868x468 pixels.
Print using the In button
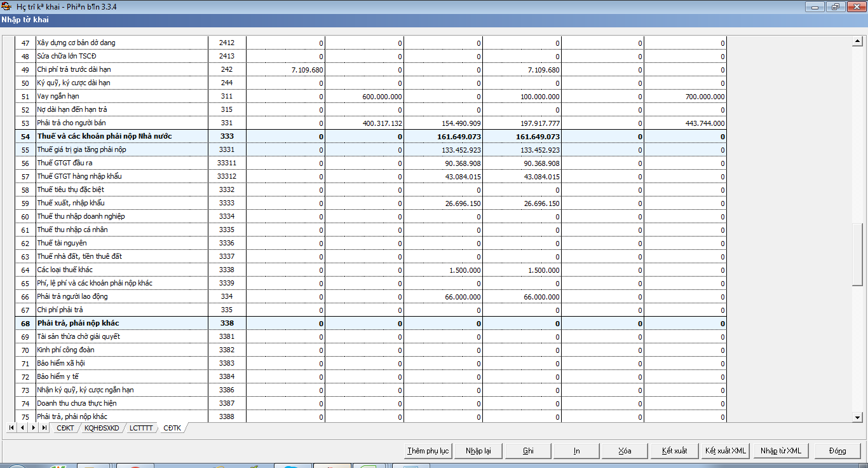(x=576, y=451)
